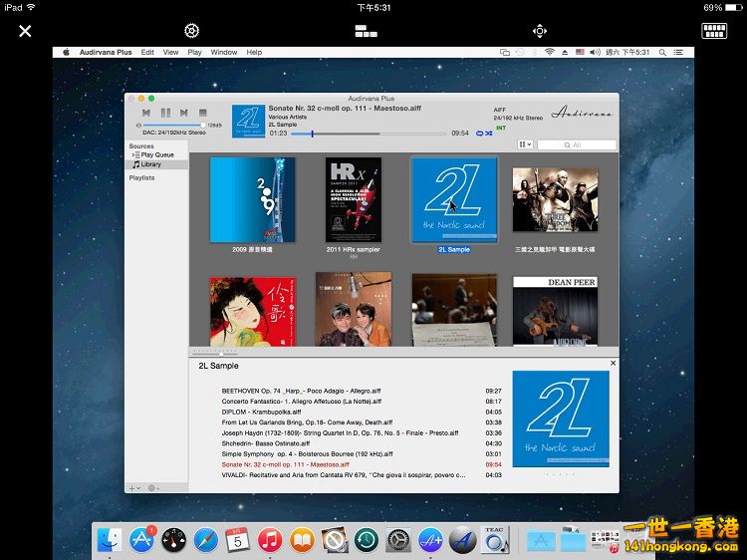Open the gear action menu in sidebar
Image resolution: width=747 pixels, height=560 pixels.
(x=153, y=487)
